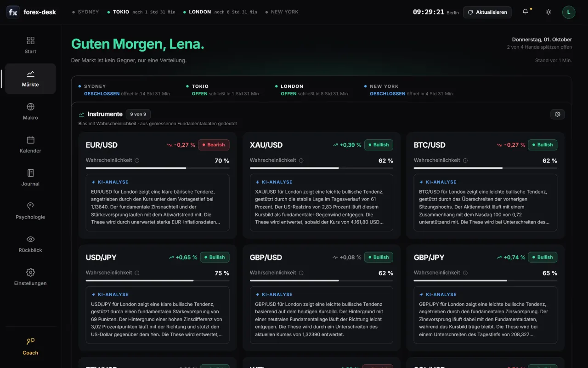The height and width of the screenshot is (368, 588).
Task: Click the Bullish badge on BTC/USD
Action: [x=543, y=145]
